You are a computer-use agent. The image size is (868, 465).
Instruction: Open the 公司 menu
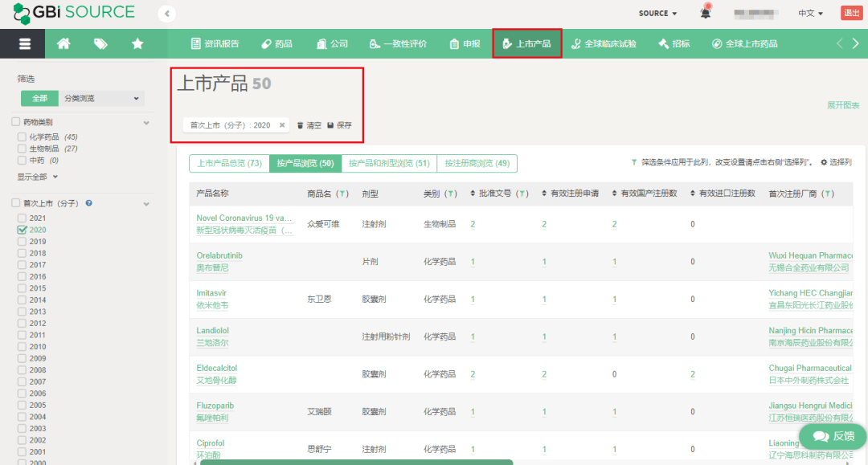(332, 43)
